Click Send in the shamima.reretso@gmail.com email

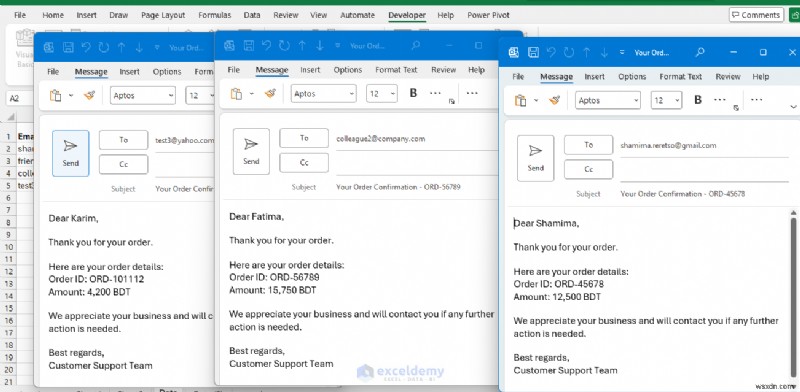click(535, 158)
